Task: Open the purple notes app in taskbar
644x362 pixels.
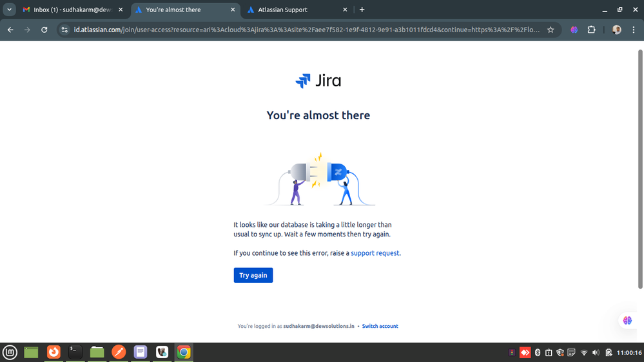Action: click(141, 352)
